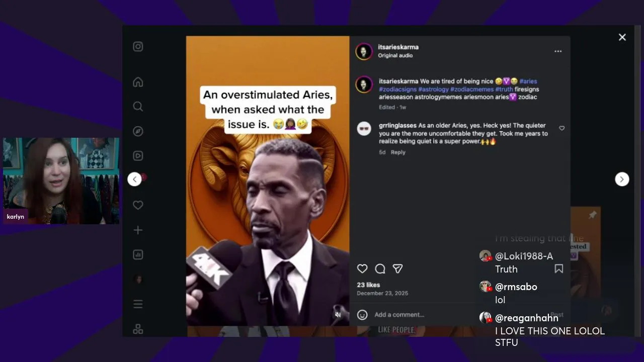Open Reels icon in sidebar
The height and width of the screenshot is (362, 644).
click(x=138, y=156)
